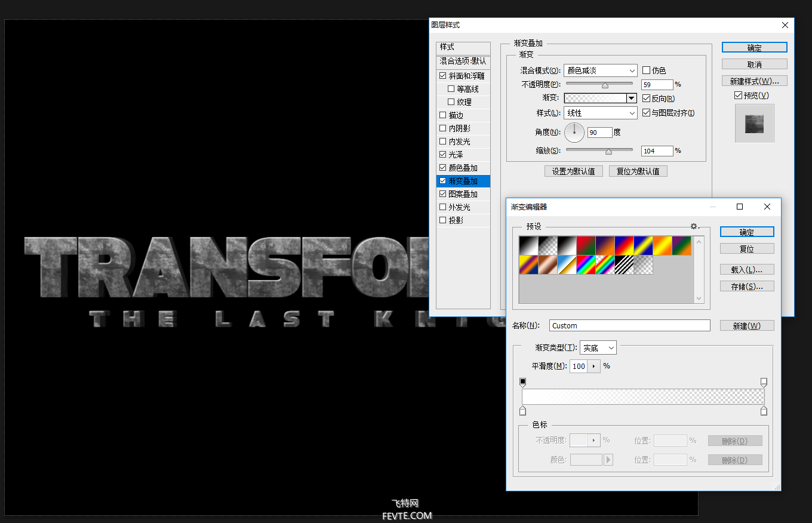
Task: Select the black opacity stop above gradient bar
Action: pyautogui.click(x=523, y=382)
